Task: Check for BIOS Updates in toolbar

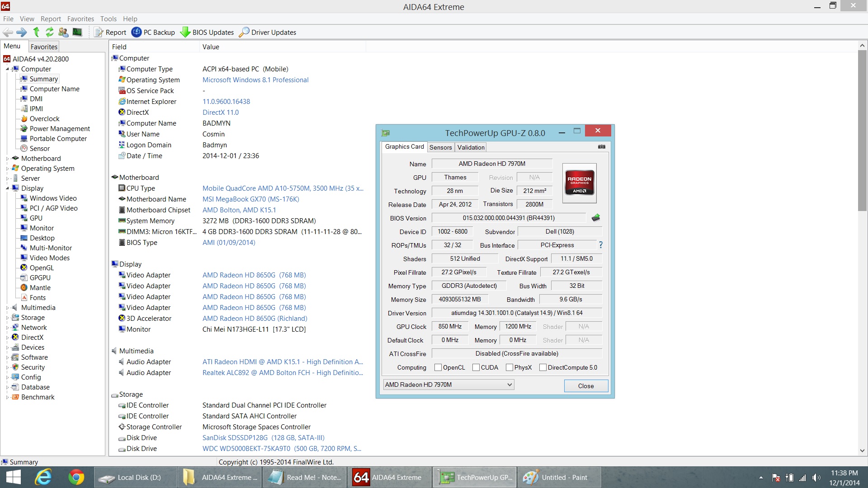Action: pyautogui.click(x=207, y=32)
